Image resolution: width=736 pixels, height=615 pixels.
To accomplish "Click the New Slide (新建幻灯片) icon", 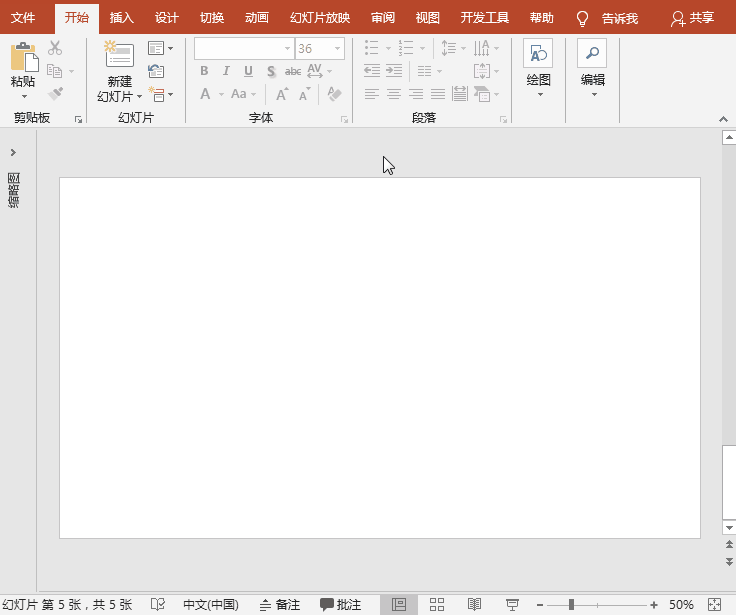I will [x=119, y=56].
